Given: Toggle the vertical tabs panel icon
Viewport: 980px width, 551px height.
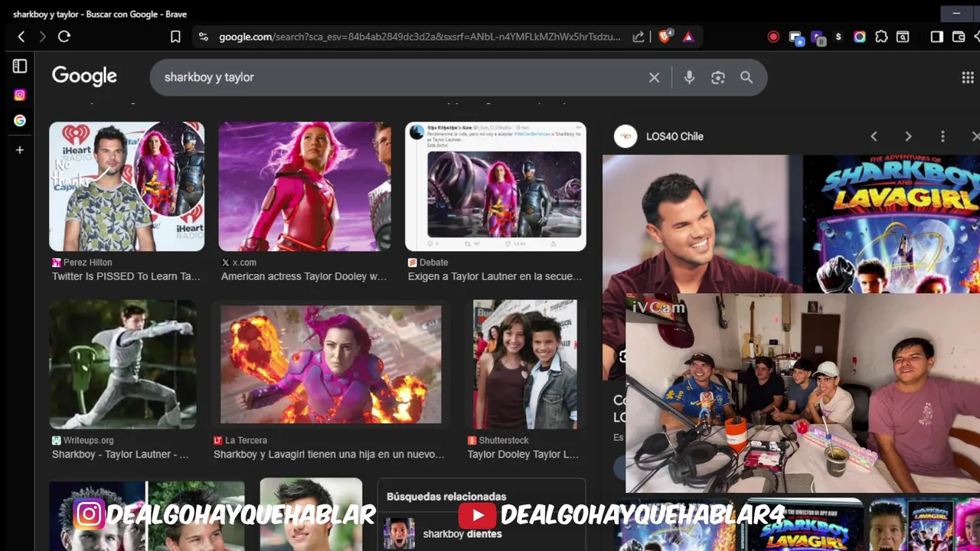Looking at the screenshot, I should (20, 67).
